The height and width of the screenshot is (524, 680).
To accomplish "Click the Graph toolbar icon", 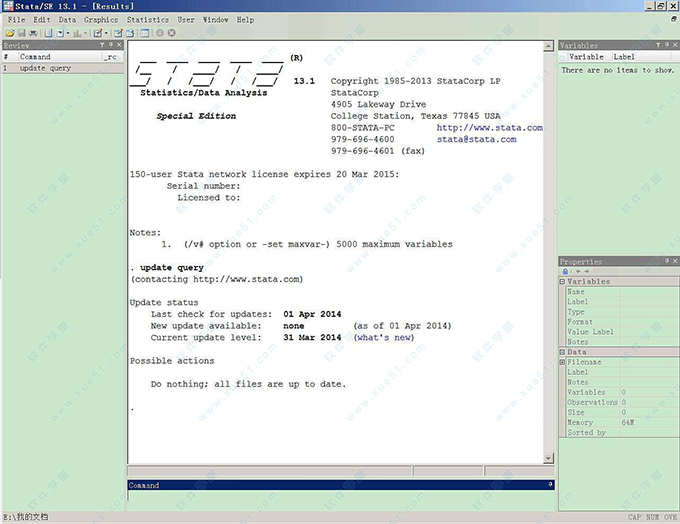I will [x=77, y=33].
